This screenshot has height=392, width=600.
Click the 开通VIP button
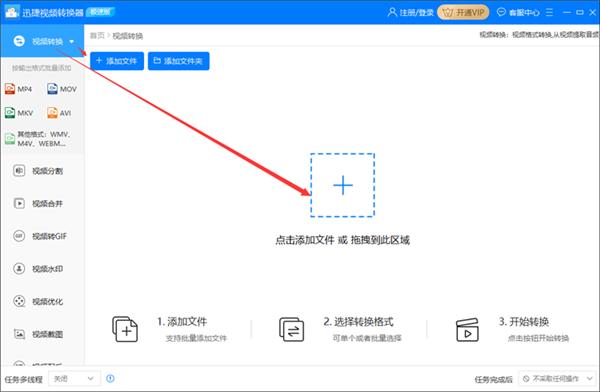[463, 13]
